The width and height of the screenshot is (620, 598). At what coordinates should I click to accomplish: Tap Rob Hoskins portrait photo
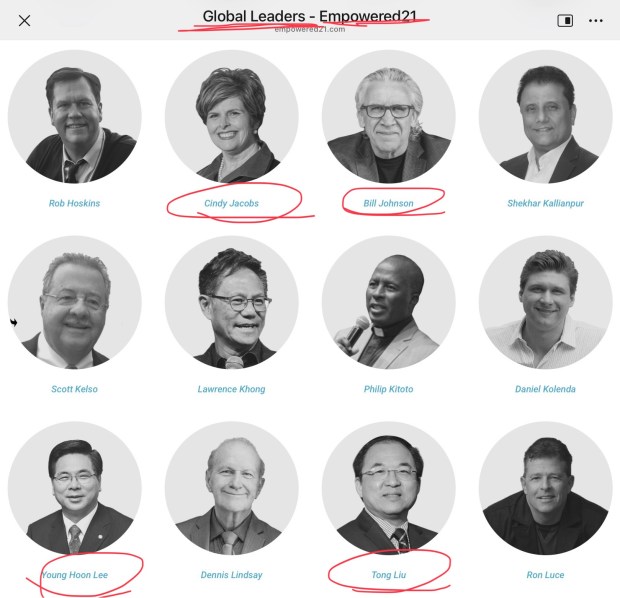(75, 117)
